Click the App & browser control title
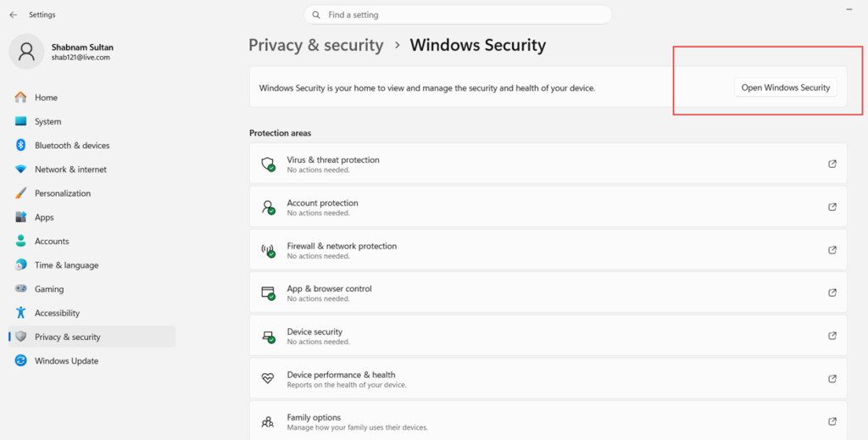 [330, 288]
